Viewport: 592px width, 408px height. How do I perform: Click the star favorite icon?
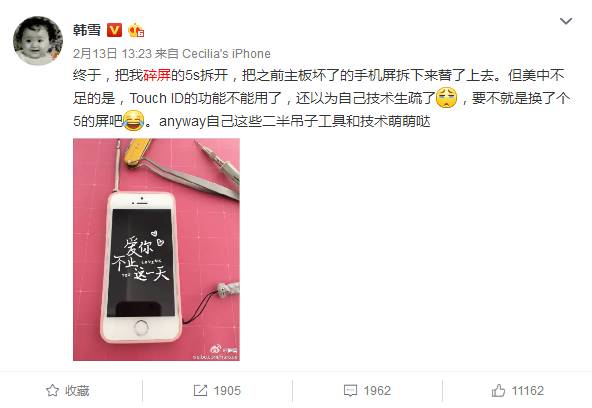click(x=52, y=390)
